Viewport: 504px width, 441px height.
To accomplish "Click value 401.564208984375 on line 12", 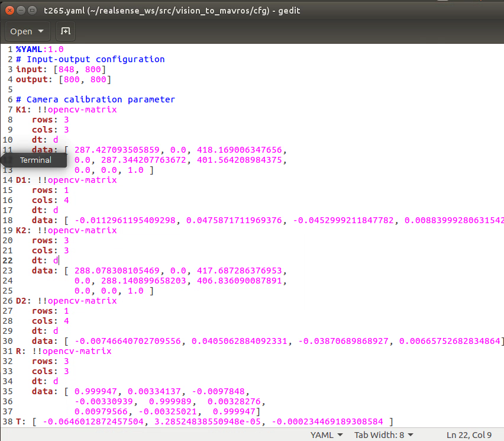I will coord(240,160).
